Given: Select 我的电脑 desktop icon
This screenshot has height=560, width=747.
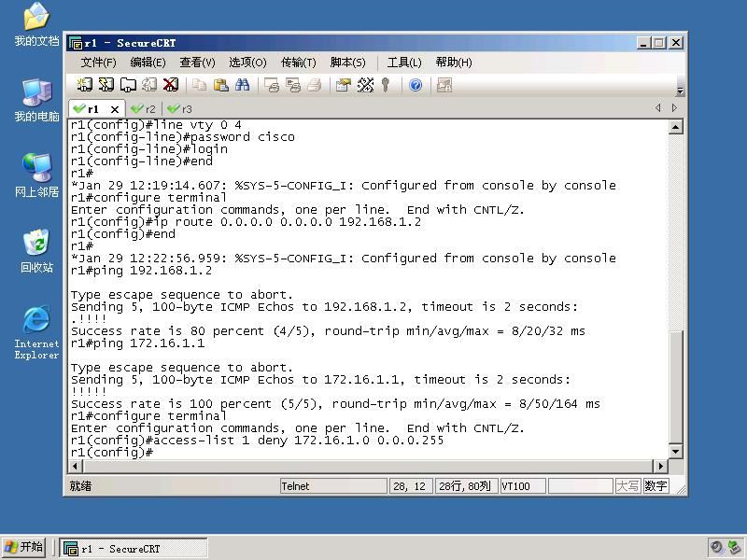Looking at the screenshot, I should coord(36,100).
